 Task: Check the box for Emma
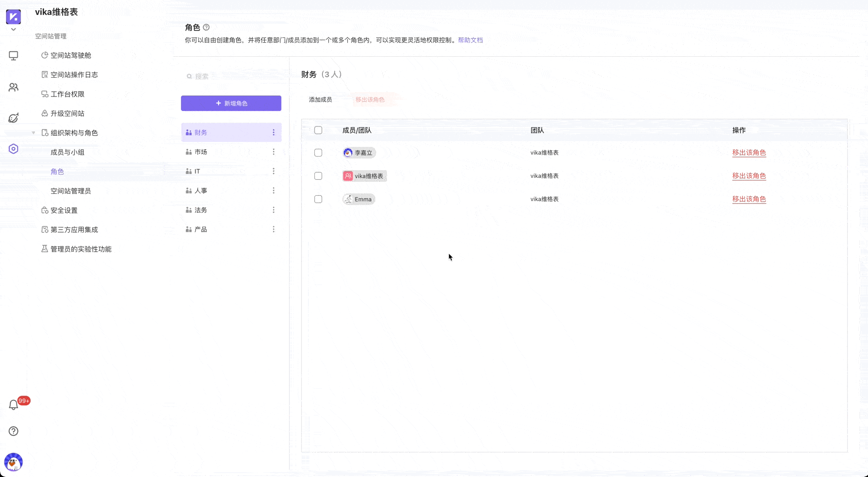coord(318,199)
